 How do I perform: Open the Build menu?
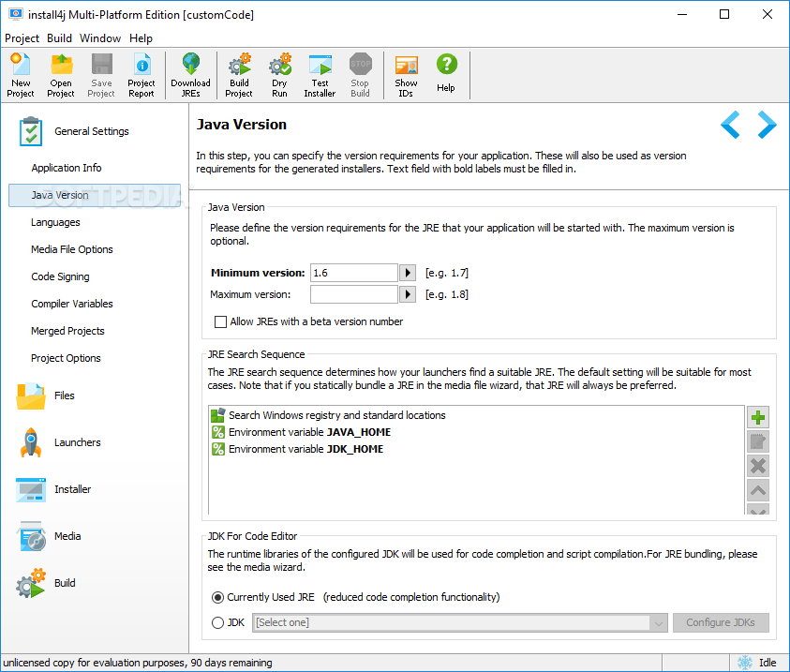(x=59, y=38)
